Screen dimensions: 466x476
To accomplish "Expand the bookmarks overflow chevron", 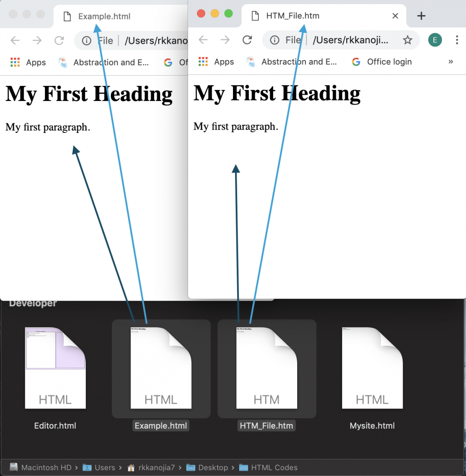I will tap(451, 62).
